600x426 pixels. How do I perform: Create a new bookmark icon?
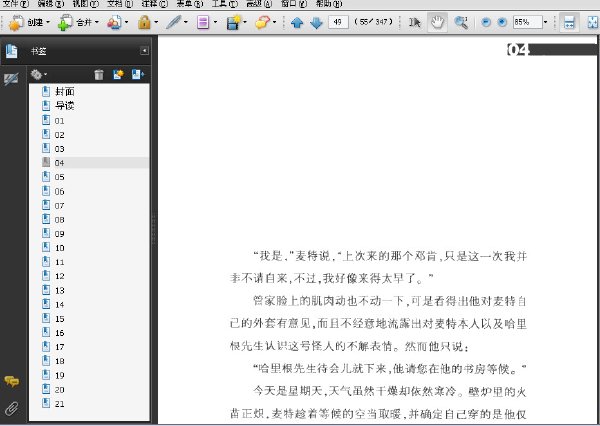118,74
